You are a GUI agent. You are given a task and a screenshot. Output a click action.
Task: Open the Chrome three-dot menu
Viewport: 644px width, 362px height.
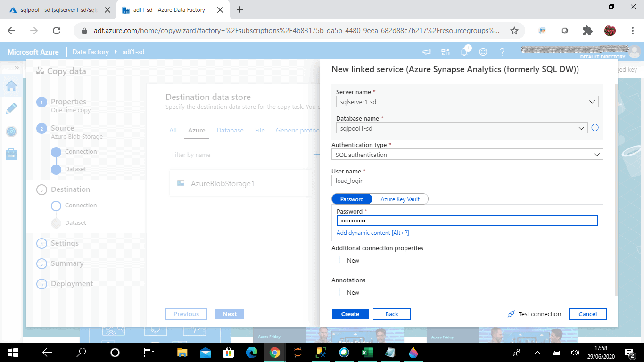coord(633,31)
